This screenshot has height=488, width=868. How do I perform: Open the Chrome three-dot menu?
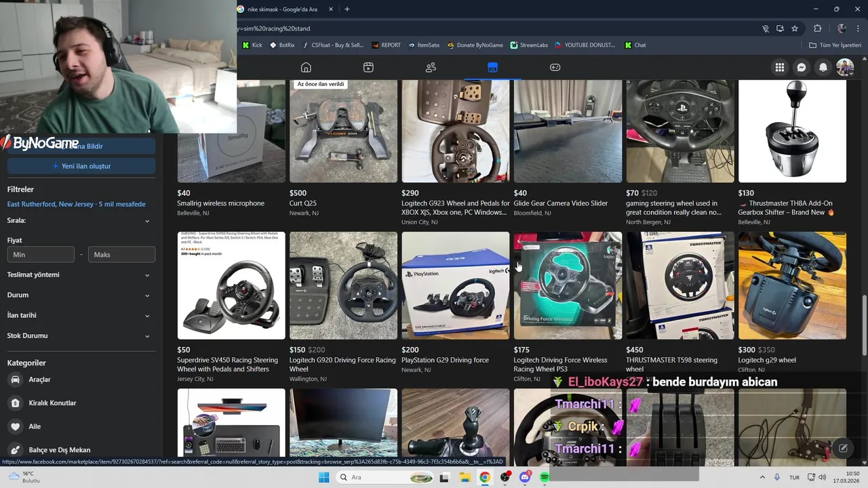pyautogui.click(x=859, y=28)
